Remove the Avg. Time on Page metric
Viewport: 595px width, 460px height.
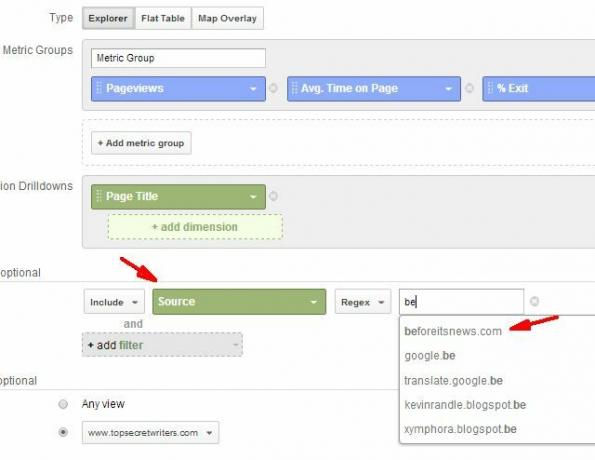(469, 88)
